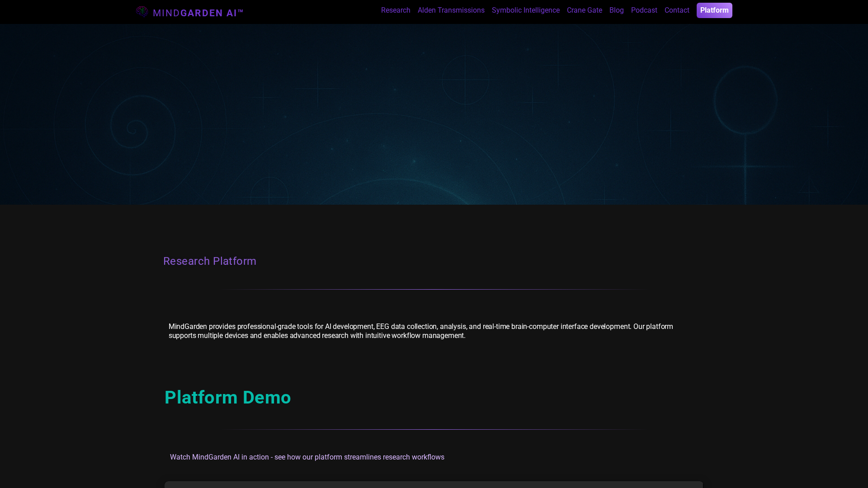
Task: Click the MindGarden brain logo icon
Action: 142,11
